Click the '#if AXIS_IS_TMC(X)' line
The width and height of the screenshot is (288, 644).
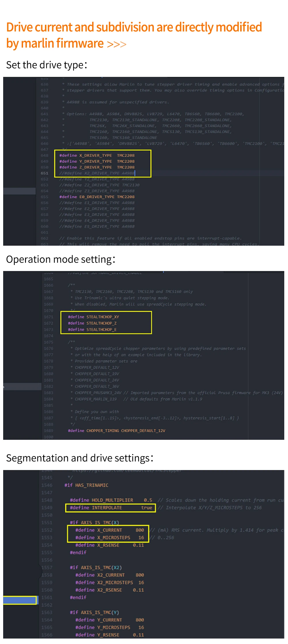pos(94,523)
